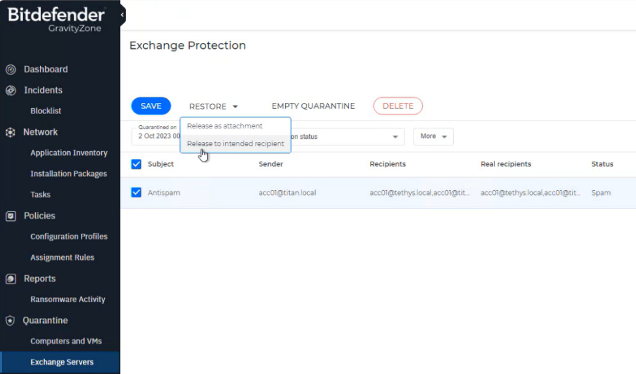Open Assignment Rules
The height and width of the screenshot is (374, 636).
pyautogui.click(x=62, y=258)
